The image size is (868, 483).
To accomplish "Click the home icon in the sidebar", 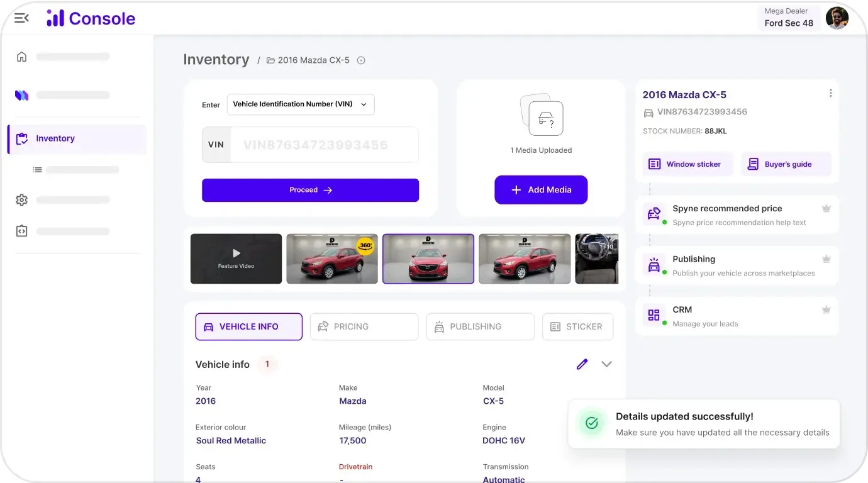I will tap(21, 57).
